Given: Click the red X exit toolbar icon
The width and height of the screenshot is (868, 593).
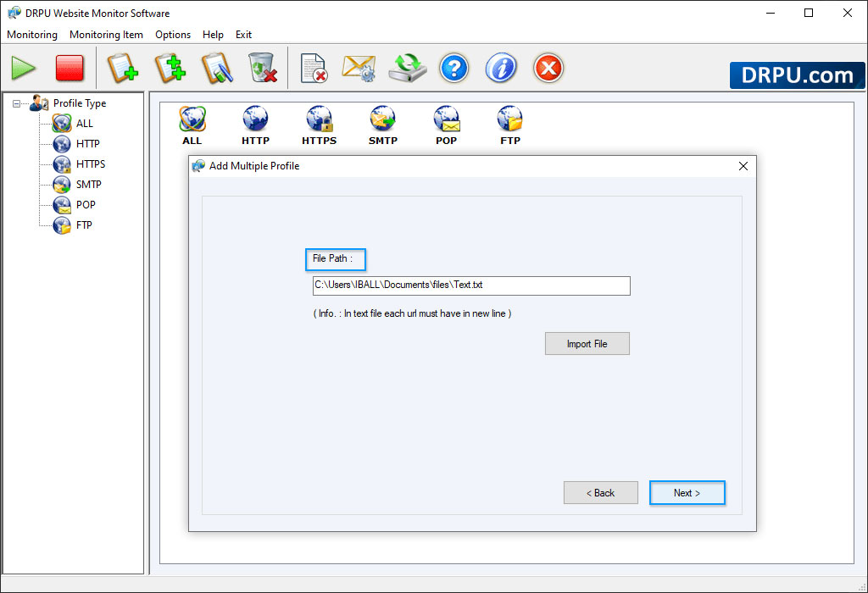Looking at the screenshot, I should [548, 68].
